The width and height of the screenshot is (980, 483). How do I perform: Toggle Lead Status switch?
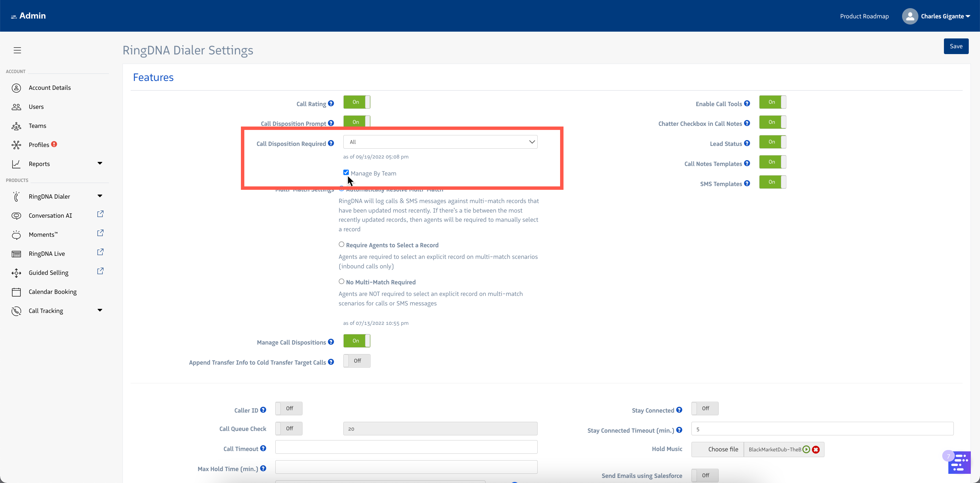pos(772,142)
